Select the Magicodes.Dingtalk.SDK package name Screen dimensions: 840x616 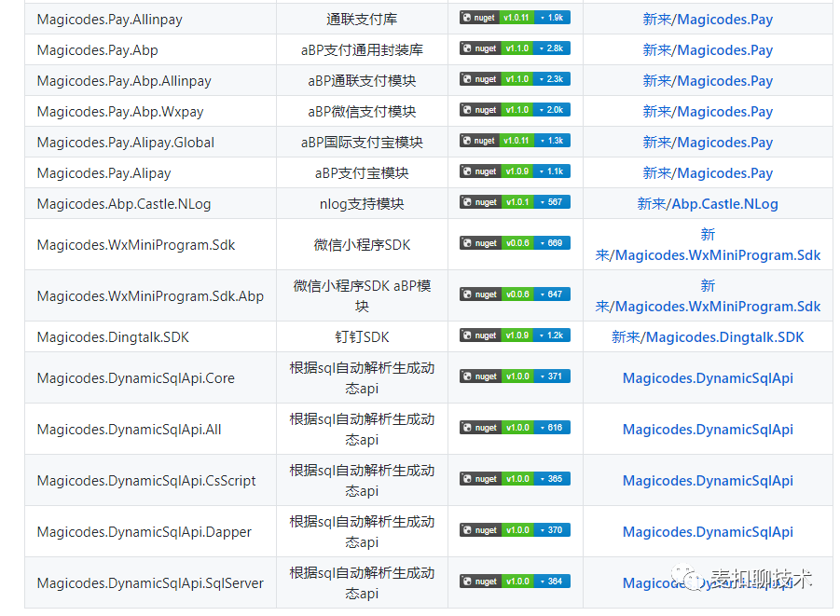click(x=113, y=337)
